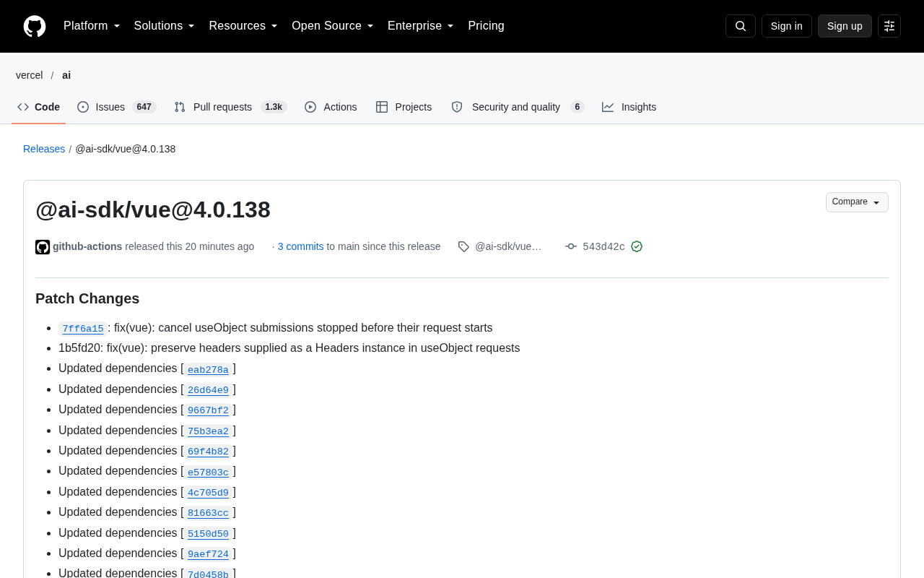Open commit 81663cc link
This screenshot has width=924, height=578.
point(208,513)
